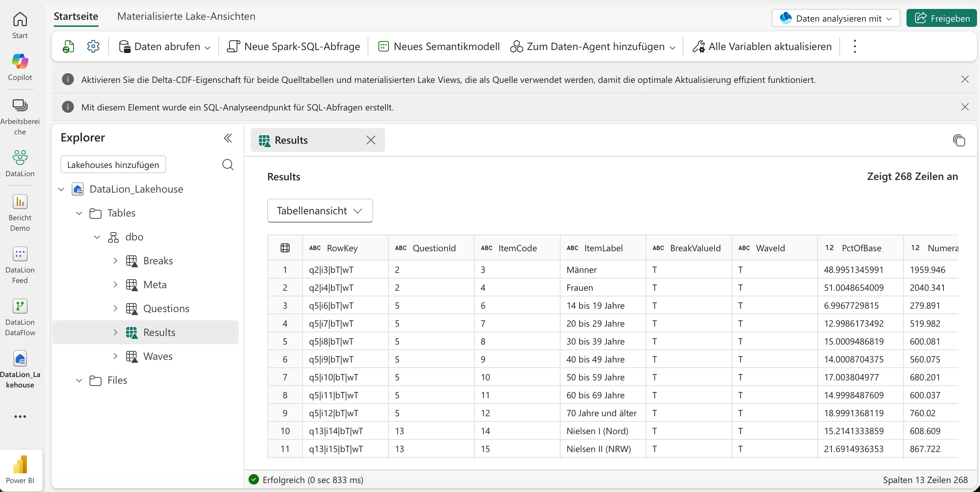Click the dbo schema icon
The width and height of the screenshot is (980, 492).
pyautogui.click(x=113, y=237)
